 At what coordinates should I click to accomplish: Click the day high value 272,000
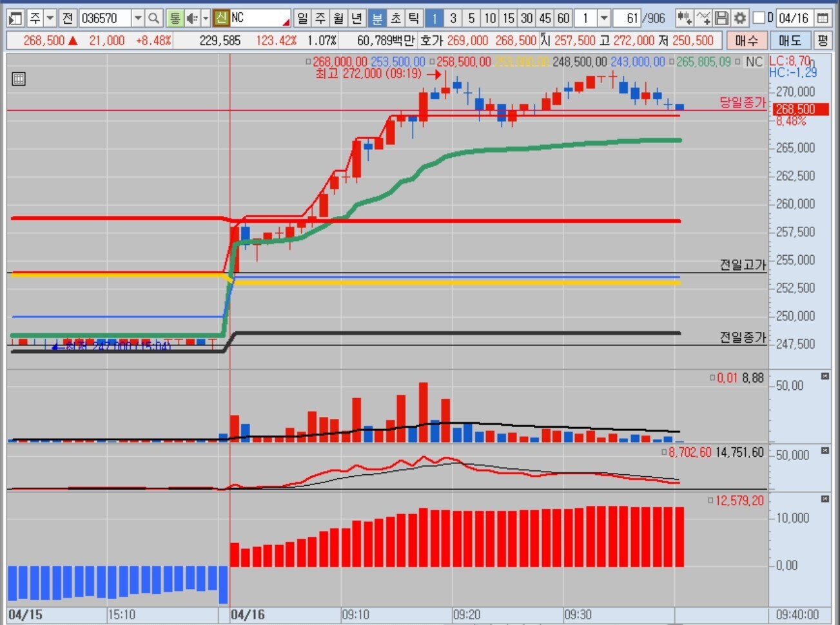coord(634,41)
